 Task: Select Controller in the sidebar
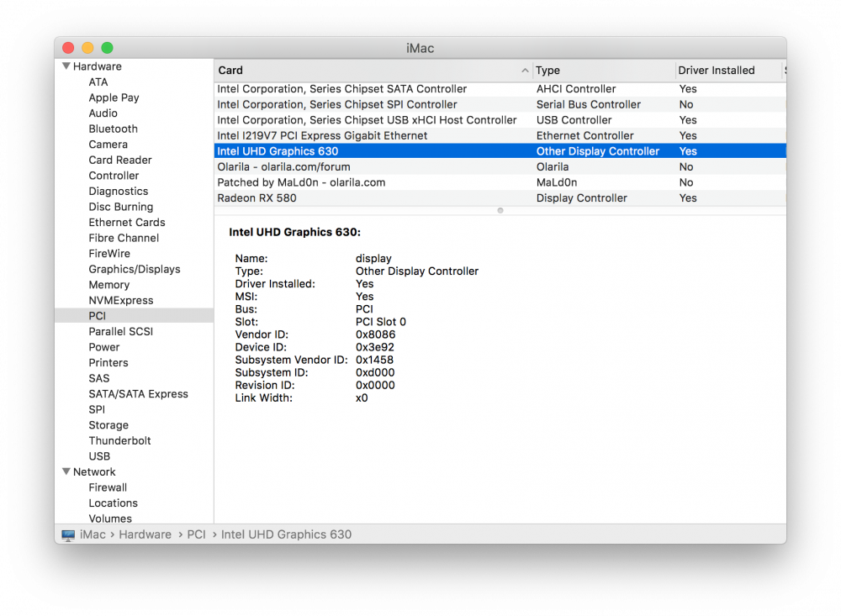pyautogui.click(x=114, y=176)
